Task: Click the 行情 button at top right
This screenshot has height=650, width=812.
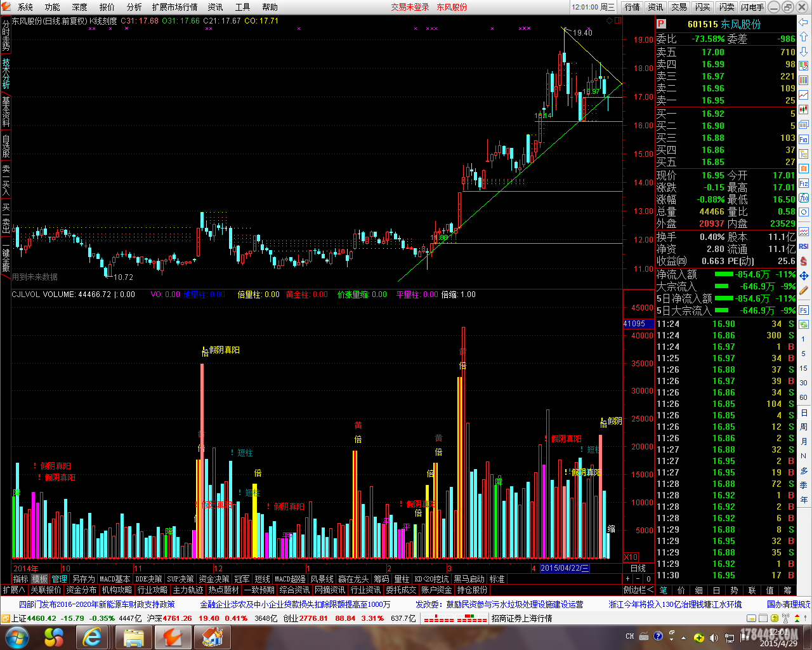Action: coord(632,7)
